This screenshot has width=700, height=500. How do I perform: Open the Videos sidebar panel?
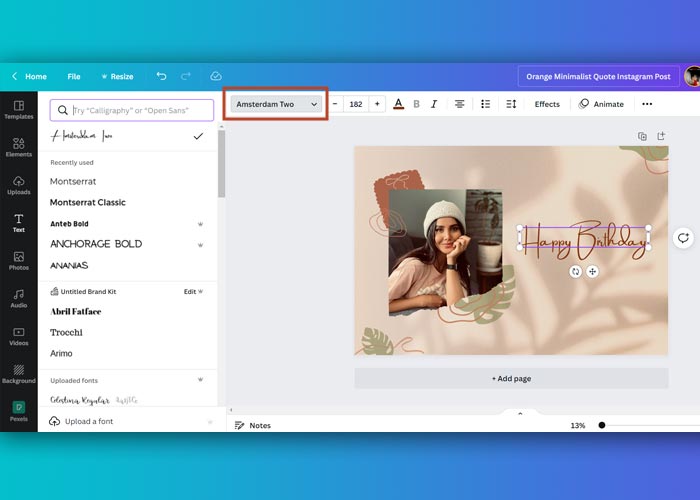pyautogui.click(x=19, y=336)
